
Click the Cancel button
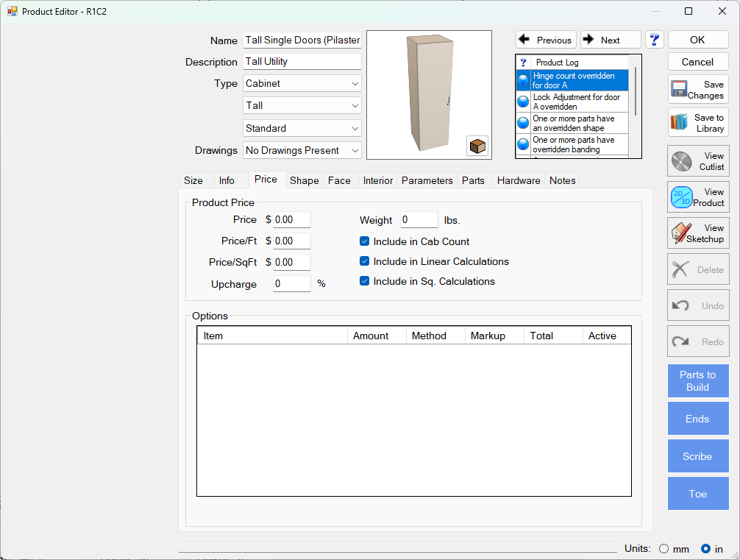(x=697, y=62)
